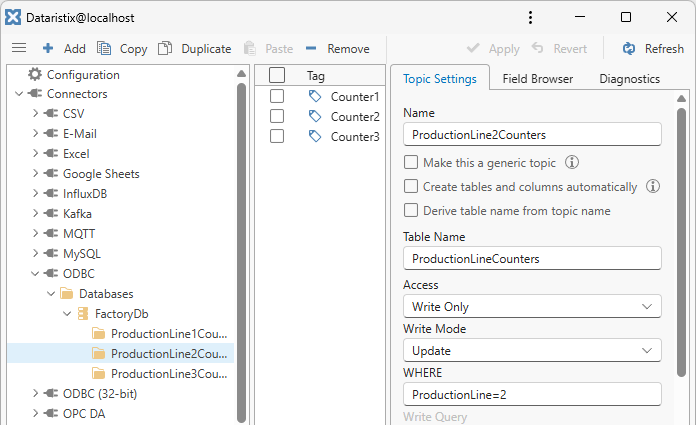Check the Counter2 tag checkbox

pyautogui.click(x=277, y=116)
